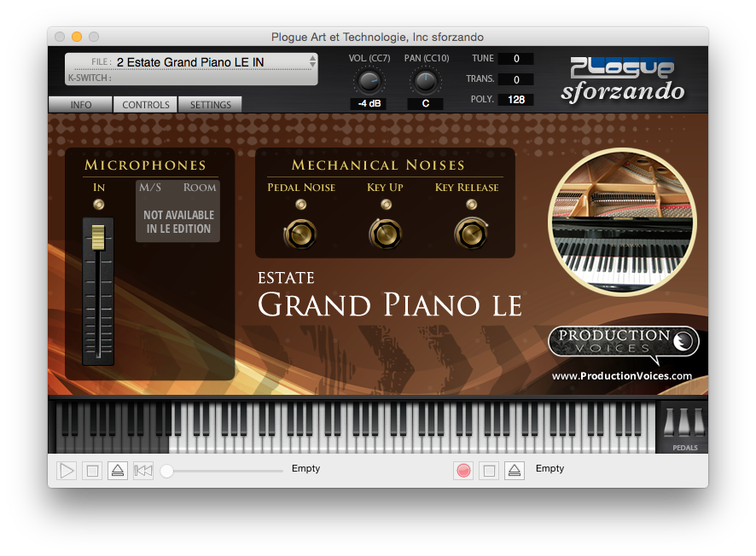Image resolution: width=756 pixels, height=556 pixels.
Task: Click the recorder Stop square button
Action: pos(489,471)
